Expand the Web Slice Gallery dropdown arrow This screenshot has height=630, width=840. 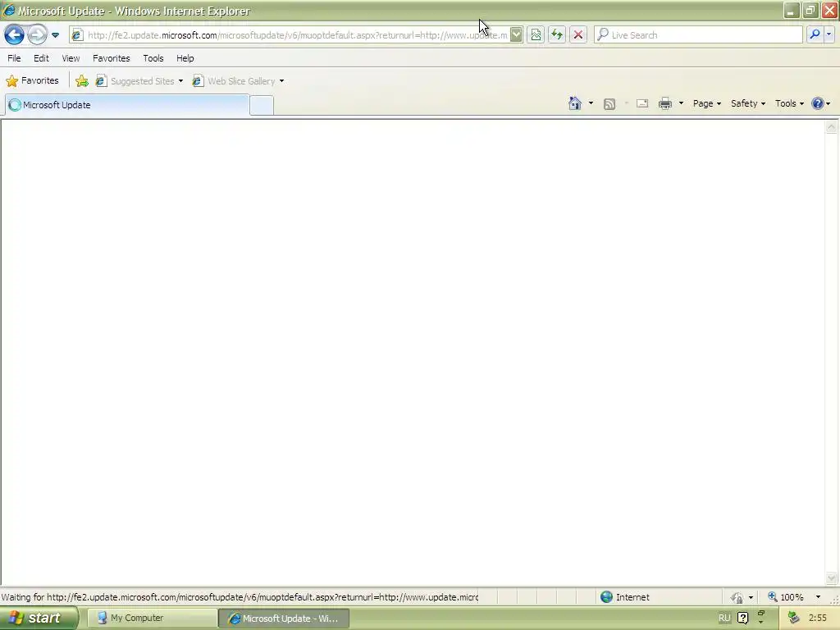[x=282, y=81]
